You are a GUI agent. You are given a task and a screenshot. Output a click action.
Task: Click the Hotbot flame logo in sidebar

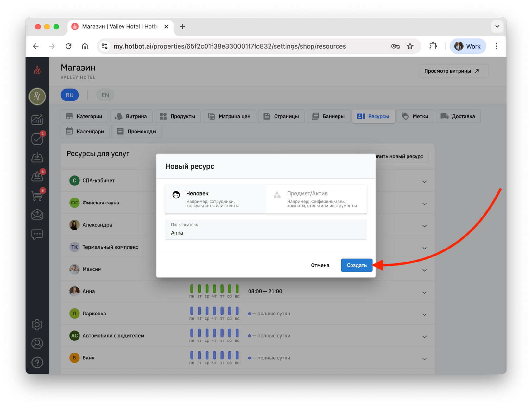[37, 70]
